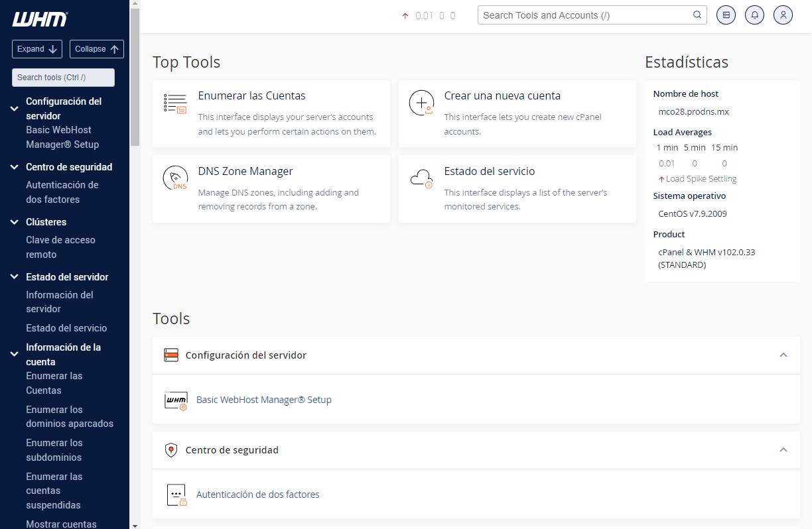Click the Basic WebHost Manager Setup WHM icon
Viewport: 812px width, 529px height.
tap(176, 400)
